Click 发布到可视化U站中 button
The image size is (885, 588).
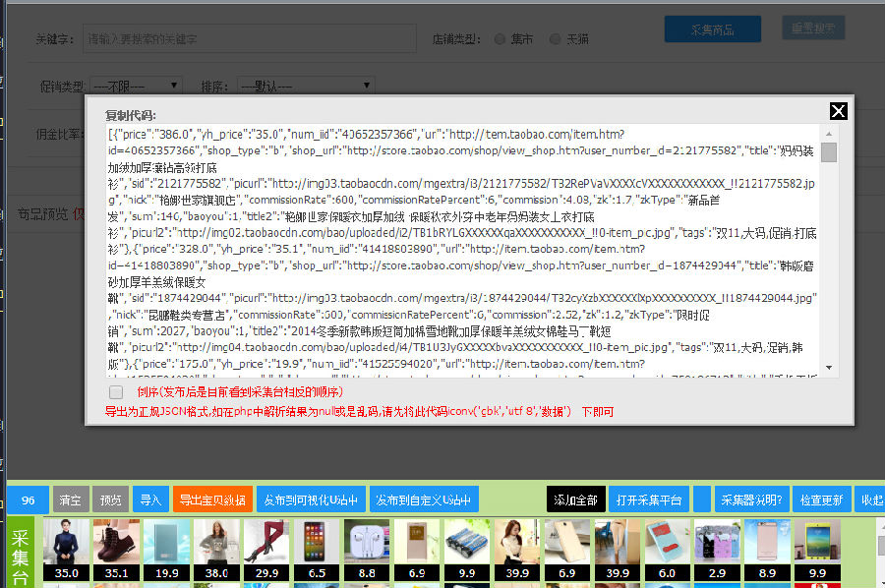pos(311,500)
